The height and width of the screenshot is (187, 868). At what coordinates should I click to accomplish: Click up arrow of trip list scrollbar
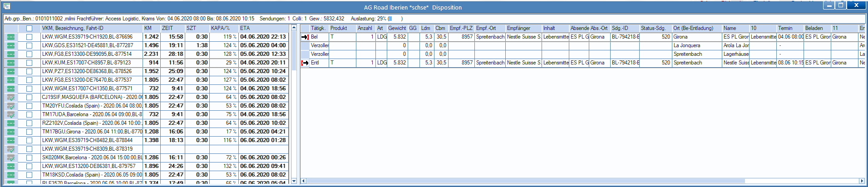click(294, 28)
